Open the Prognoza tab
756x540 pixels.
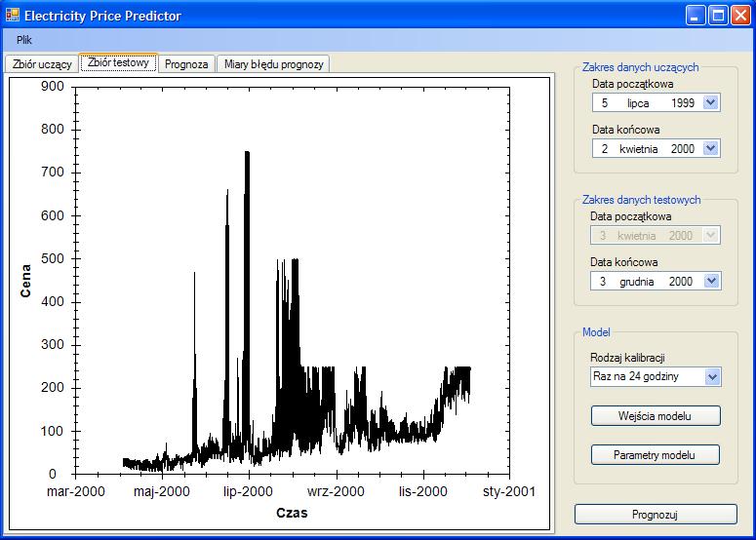(x=186, y=64)
